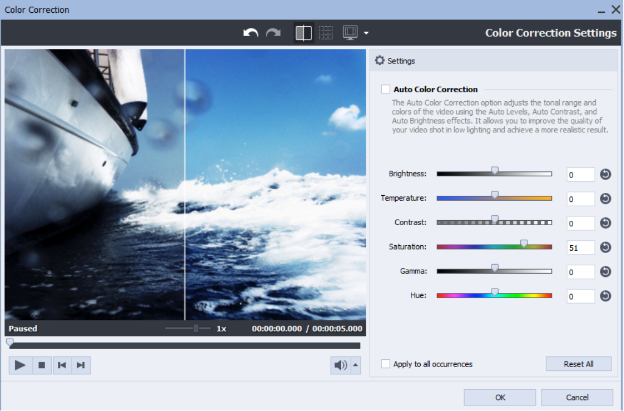Viewport: 624px width, 411px height.
Task: Click the Redo arrow icon
Action: pyautogui.click(x=273, y=33)
